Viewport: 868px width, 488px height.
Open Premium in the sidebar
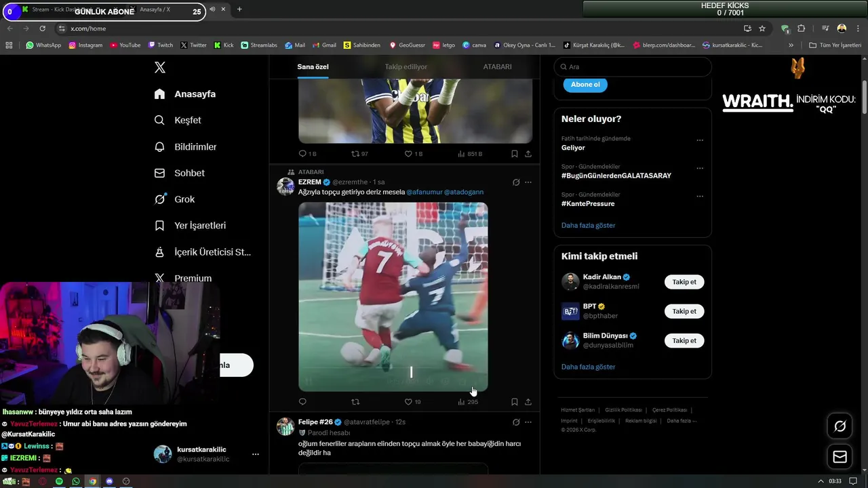pyautogui.click(x=182, y=278)
